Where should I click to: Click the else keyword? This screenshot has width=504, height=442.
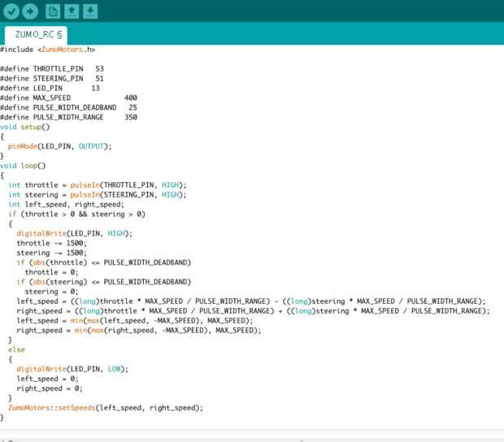coord(16,349)
